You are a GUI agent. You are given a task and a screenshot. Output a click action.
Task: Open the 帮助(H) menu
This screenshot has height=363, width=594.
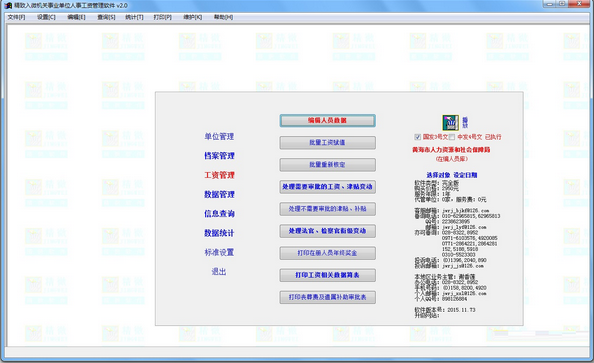pyautogui.click(x=224, y=17)
